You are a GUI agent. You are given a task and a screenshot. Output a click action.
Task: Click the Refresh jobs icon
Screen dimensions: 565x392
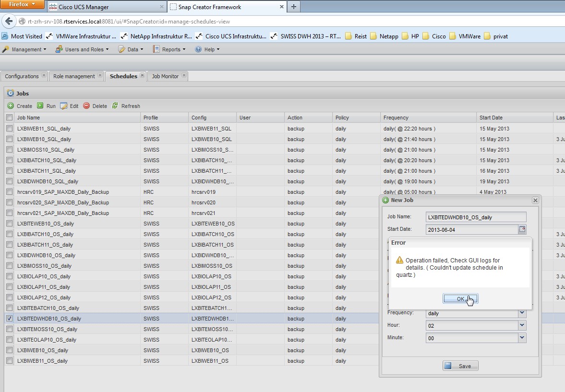click(x=115, y=106)
